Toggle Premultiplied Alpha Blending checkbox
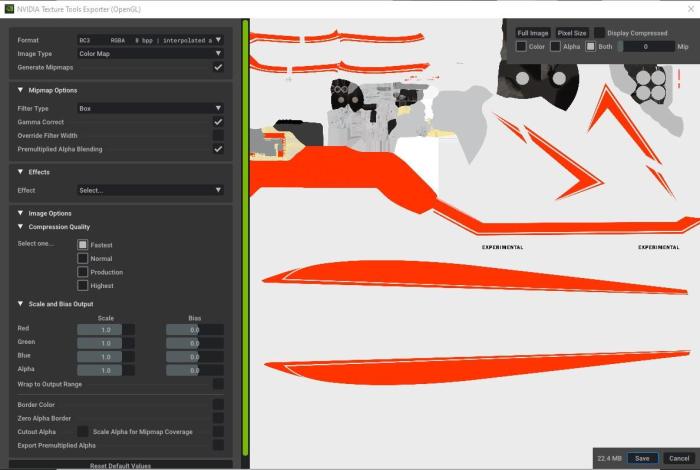 coord(218,149)
